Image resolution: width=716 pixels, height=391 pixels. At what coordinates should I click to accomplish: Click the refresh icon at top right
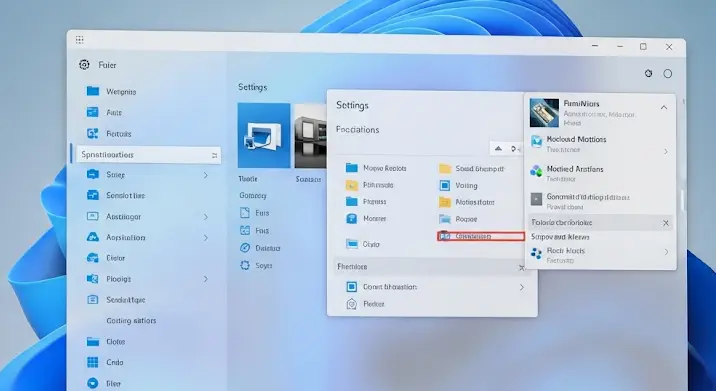[x=648, y=73]
